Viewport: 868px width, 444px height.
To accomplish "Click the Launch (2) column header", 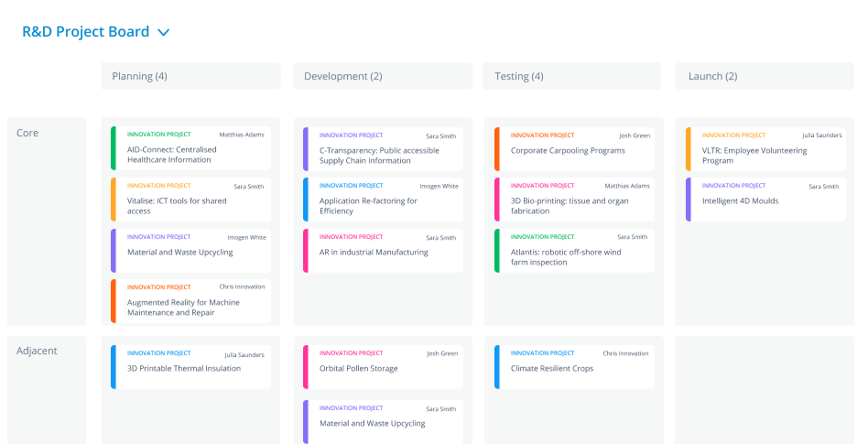I will (x=765, y=76).
